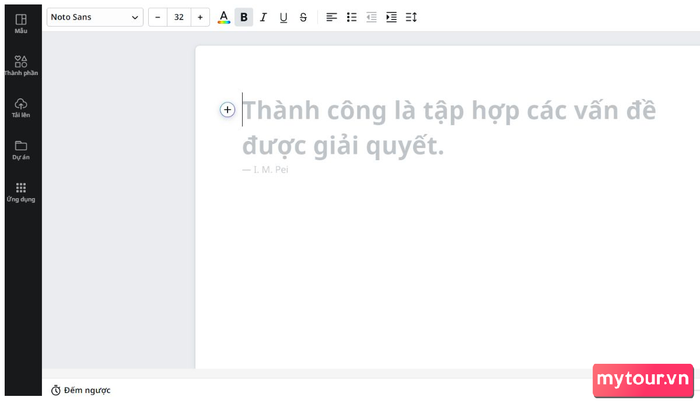
Task: Toggle bulleted list
Action: click(x=351, y=17)
